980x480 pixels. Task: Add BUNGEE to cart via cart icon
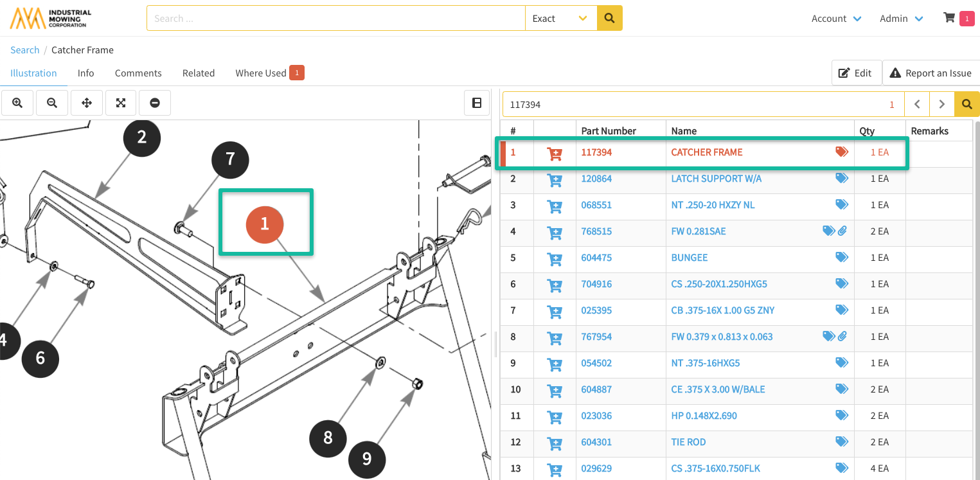554,258
